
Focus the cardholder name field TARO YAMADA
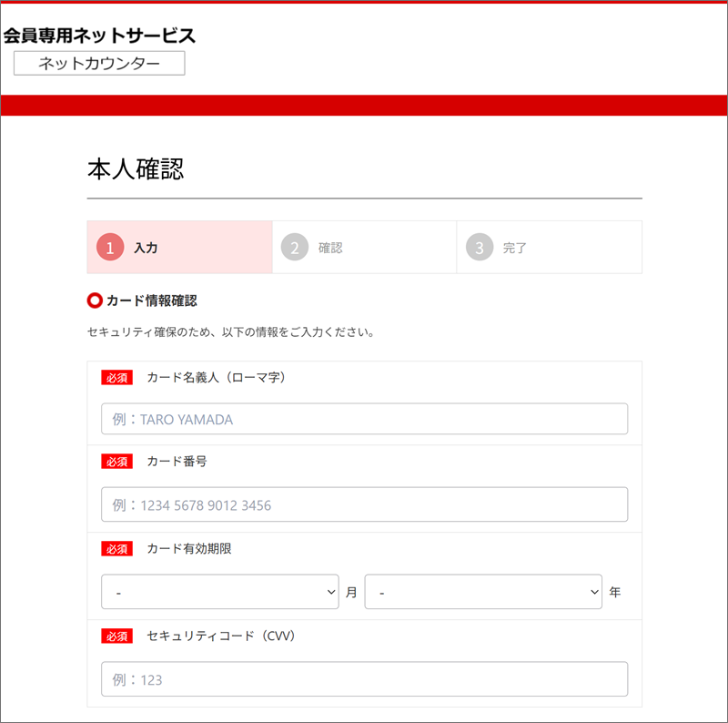coord(365,419)
